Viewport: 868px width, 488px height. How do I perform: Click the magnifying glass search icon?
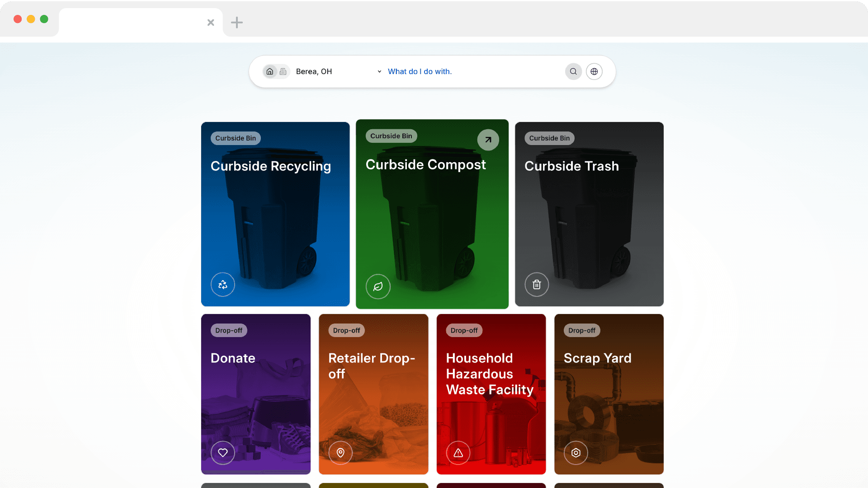(x=573, y=71)
